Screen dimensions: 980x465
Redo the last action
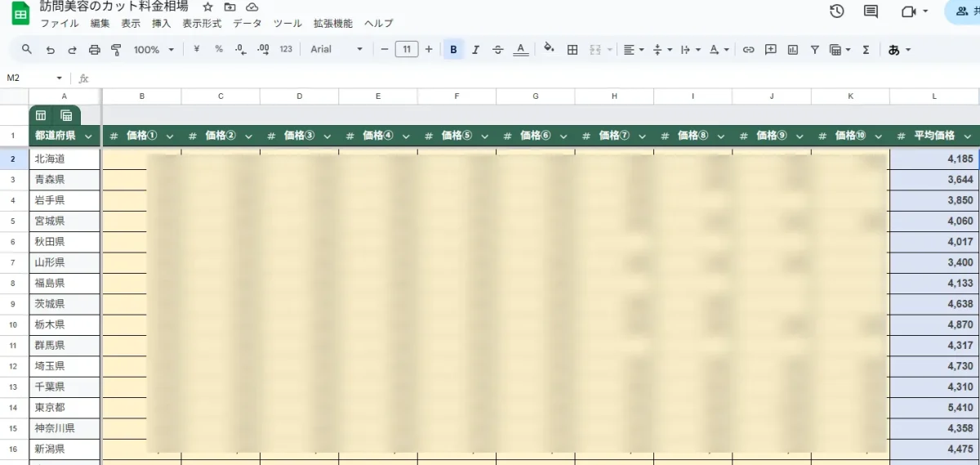click(72, 49)
